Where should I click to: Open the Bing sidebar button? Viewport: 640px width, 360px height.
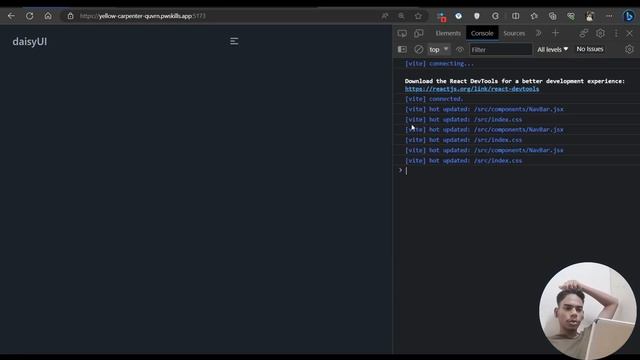pyautogui.click(x=629, y=16)
